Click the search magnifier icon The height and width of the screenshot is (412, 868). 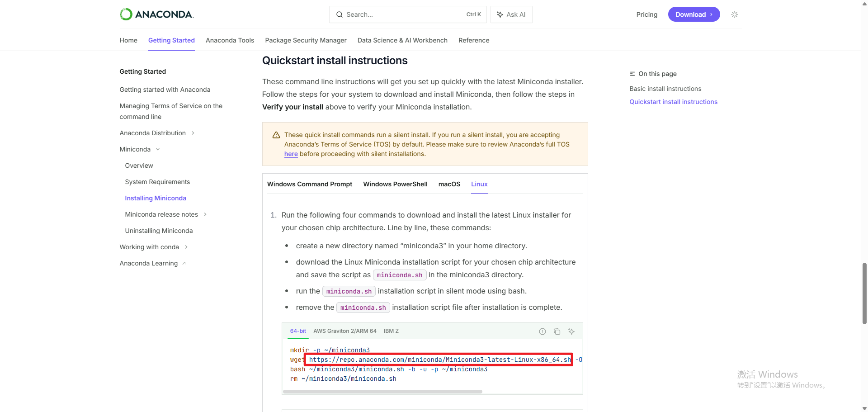[x=339, y=14]
